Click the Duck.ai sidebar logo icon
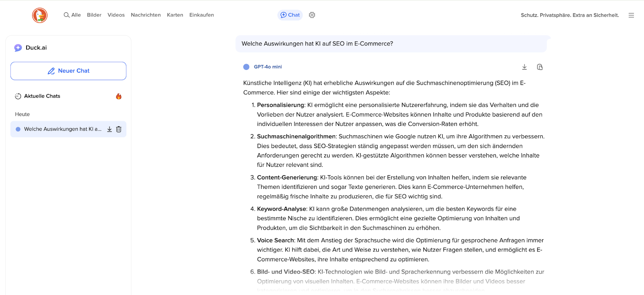The height and width of the screenshot is (295, 644). click(x=18, y=48)
